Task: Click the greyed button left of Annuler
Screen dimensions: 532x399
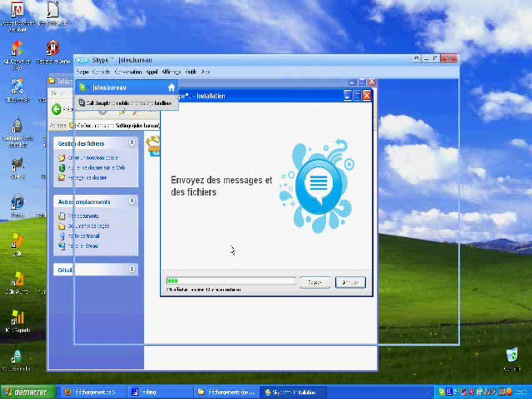Action: tap(315, 282)
